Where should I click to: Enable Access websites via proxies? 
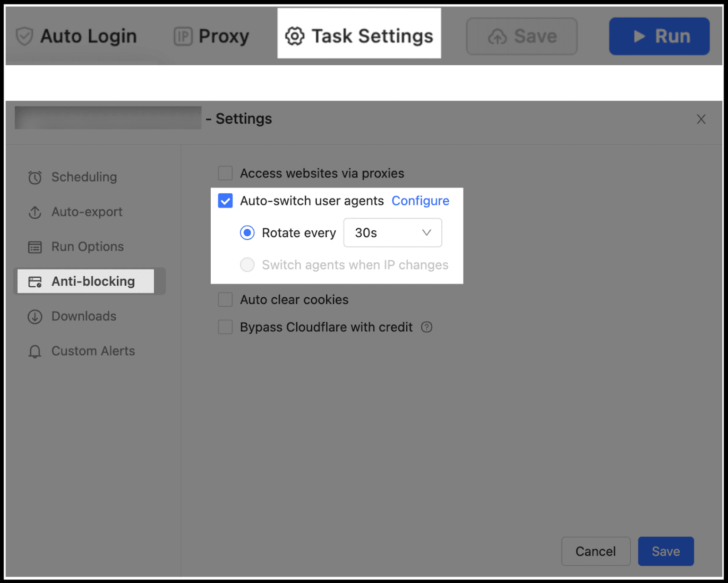coord(225,173)
